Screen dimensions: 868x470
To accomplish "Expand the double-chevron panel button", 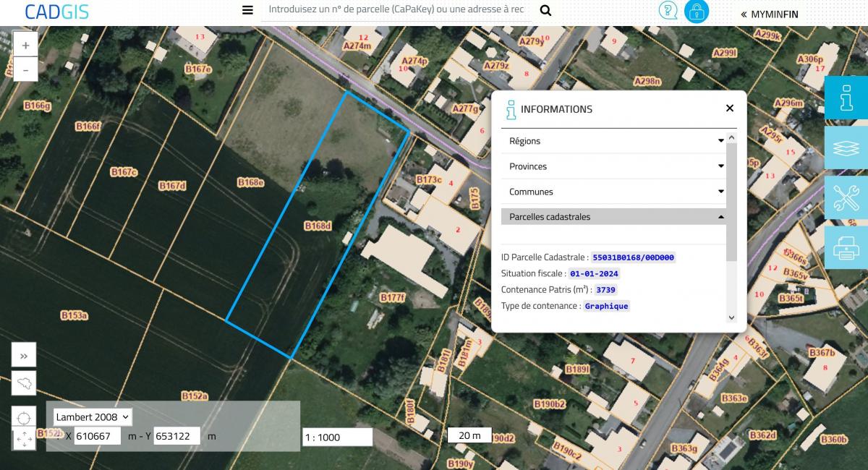I will coord(24,355).
